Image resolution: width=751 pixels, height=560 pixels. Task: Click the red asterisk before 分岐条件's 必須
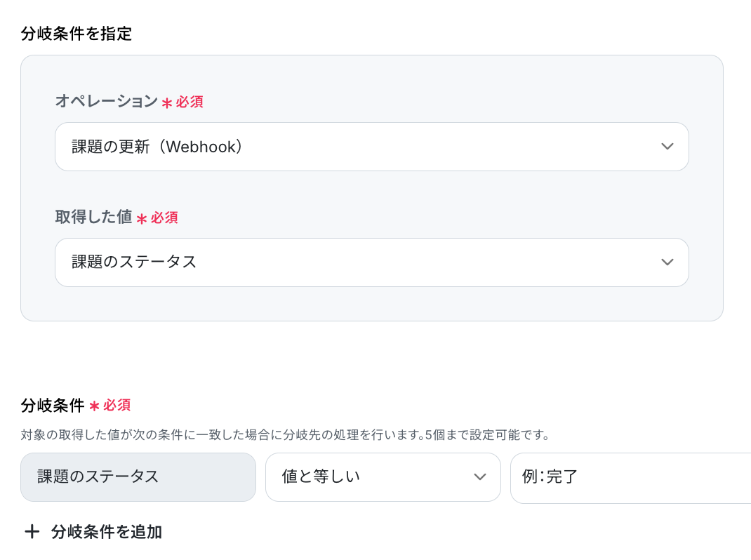94,406
